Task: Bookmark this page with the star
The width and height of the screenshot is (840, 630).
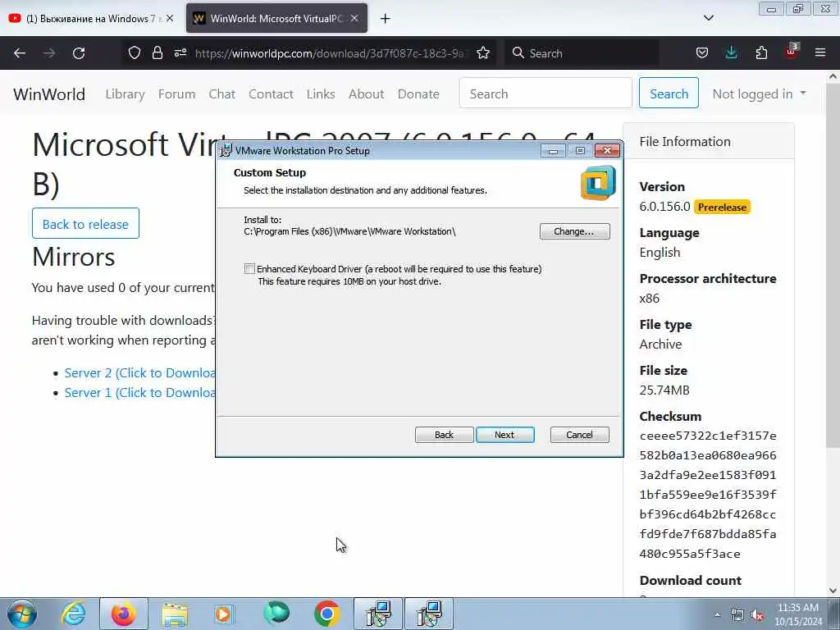Action: click(x=483, y=53)
